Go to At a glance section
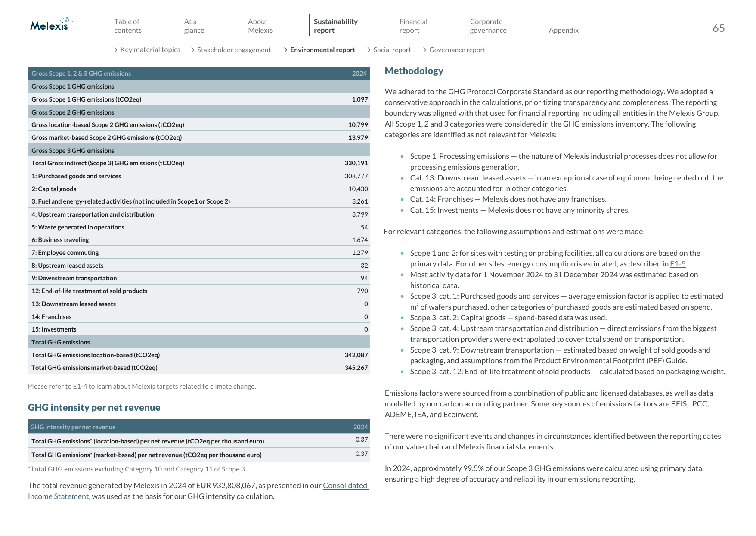 (194, 26)
